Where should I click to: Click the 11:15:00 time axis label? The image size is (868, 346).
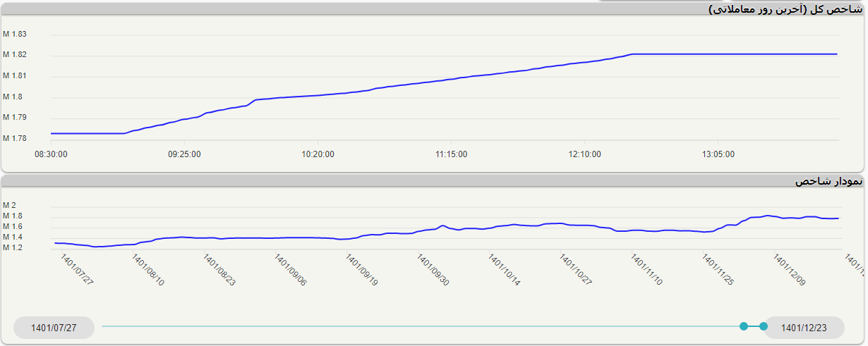pyautogui.click(x=451, y=154)
